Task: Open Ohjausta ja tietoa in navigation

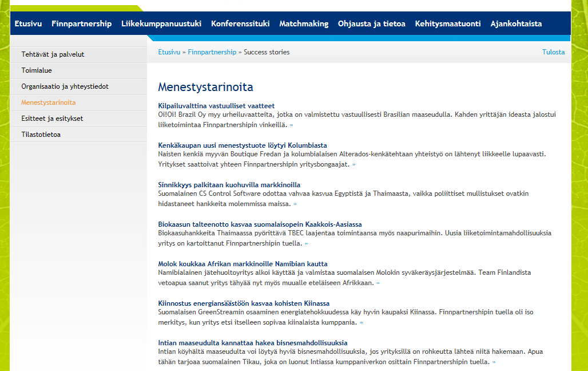Action: (372, 23)
